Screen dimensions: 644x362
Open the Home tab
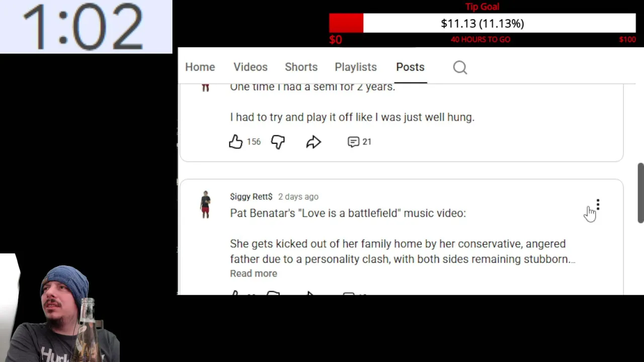pos(200,67)
